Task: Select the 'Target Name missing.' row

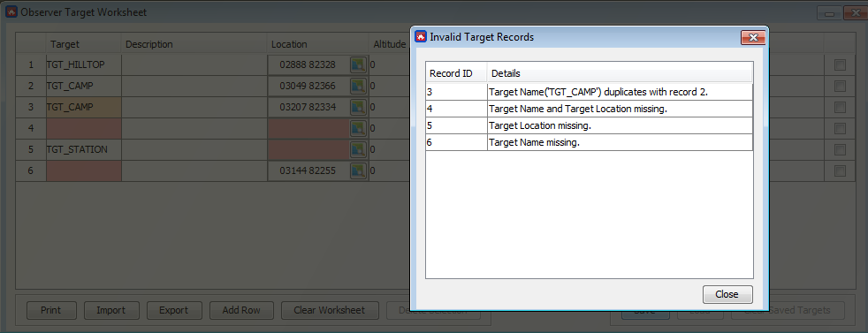Action: 589,142
